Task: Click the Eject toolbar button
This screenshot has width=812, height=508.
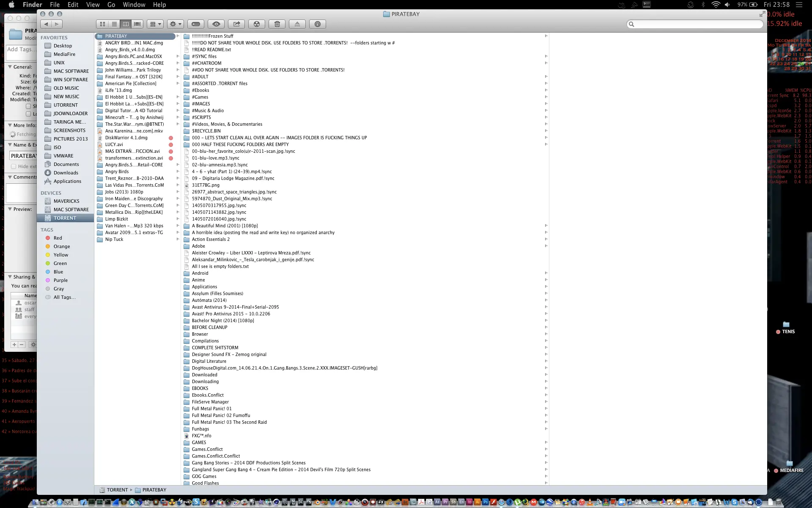Action: click(x=297, y=24)
